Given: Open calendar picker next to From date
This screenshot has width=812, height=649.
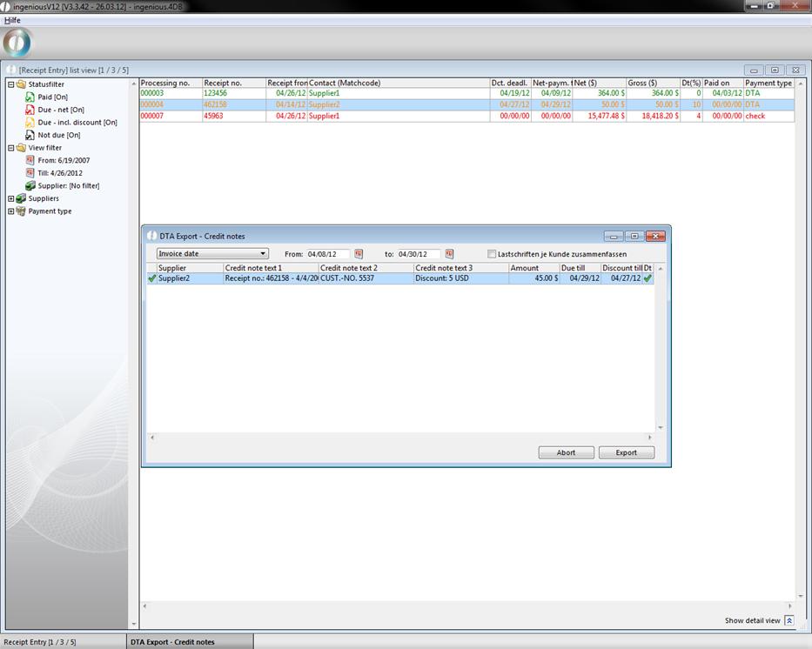Looking at the screenshot, I should point(359,254).
